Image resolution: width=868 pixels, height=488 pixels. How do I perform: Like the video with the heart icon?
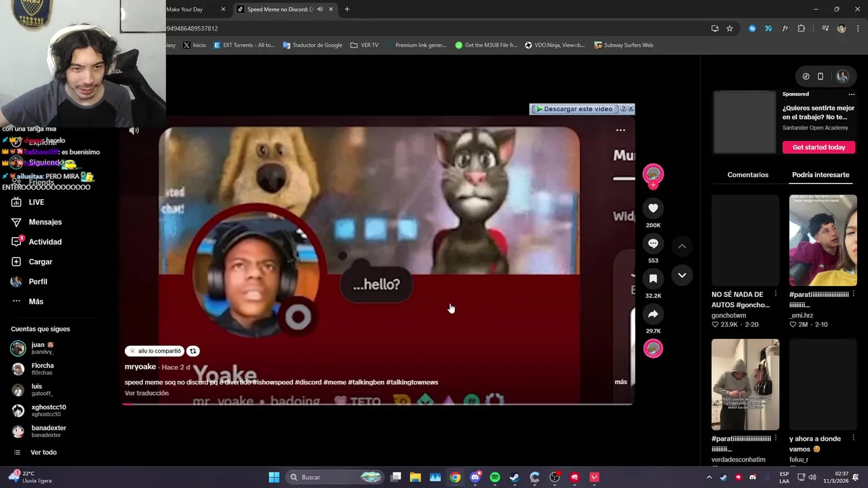(x=653, y=208)
